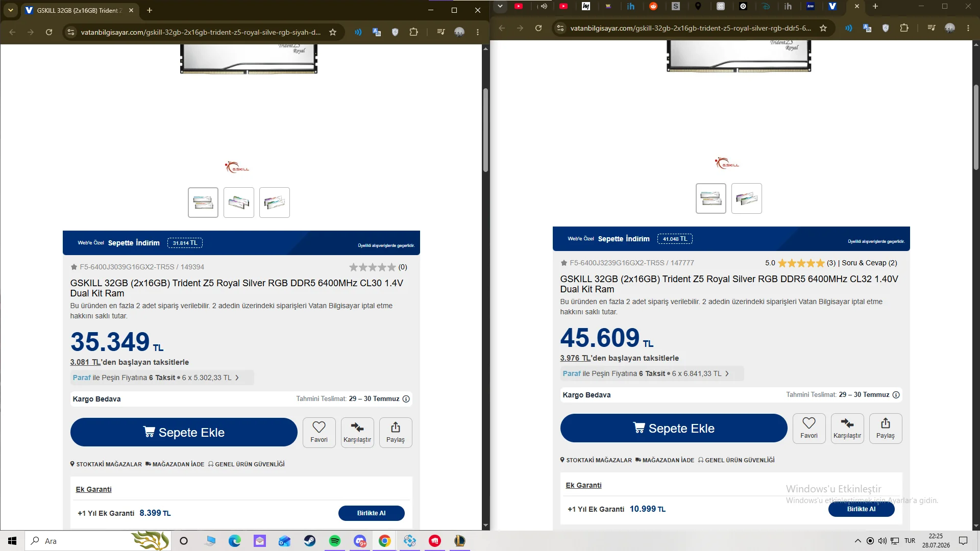The height and width of the screenshot is (551, 980).
Task: Open extensions menu in left window
Action: coord(413,32)
